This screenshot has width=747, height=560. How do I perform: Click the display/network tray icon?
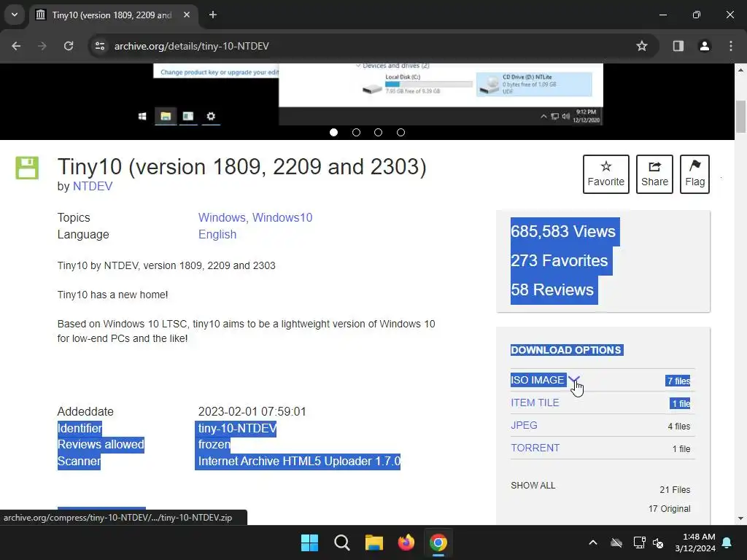tap(639, 542)
